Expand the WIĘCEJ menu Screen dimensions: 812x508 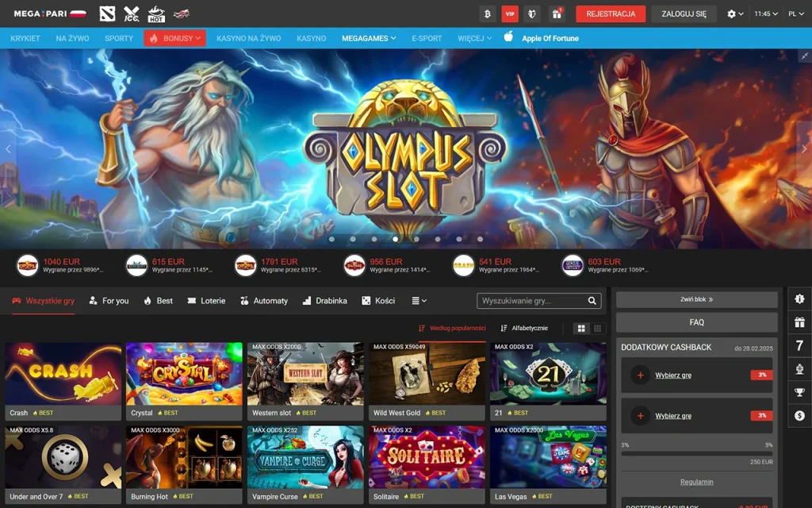[474, 38]
